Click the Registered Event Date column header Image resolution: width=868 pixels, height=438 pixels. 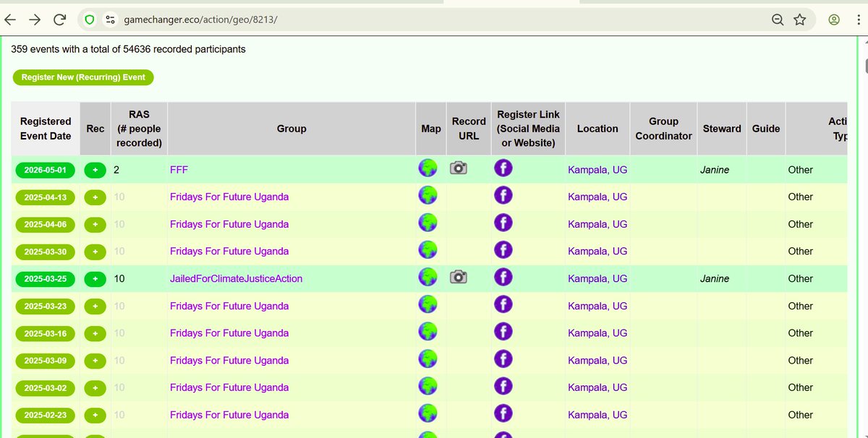coord(46,129)
